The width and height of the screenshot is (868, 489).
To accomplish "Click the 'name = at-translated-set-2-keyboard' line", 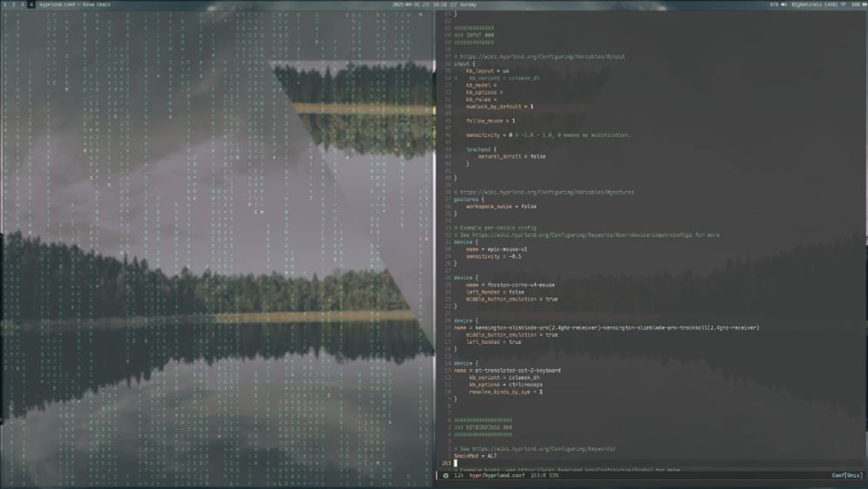I will 507,371.
